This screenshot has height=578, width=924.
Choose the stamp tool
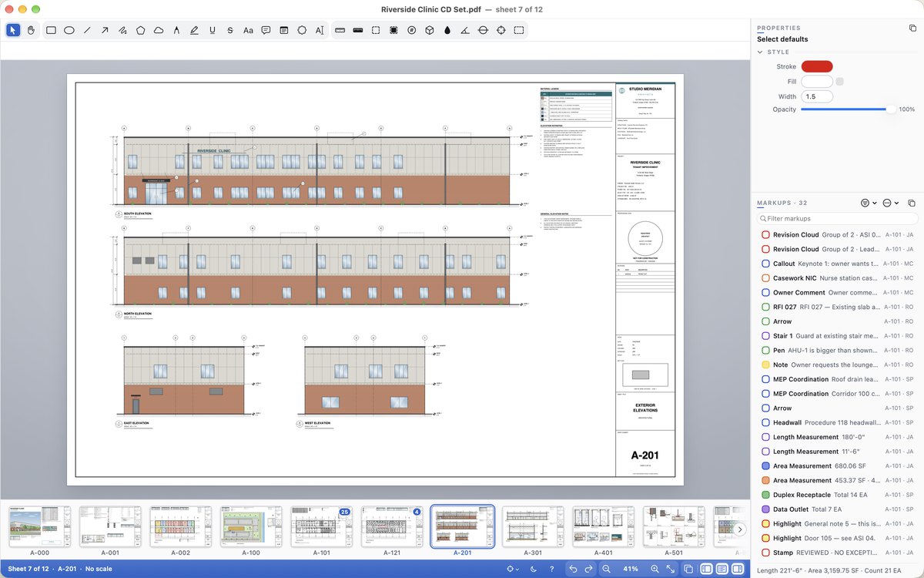[302, 30]
